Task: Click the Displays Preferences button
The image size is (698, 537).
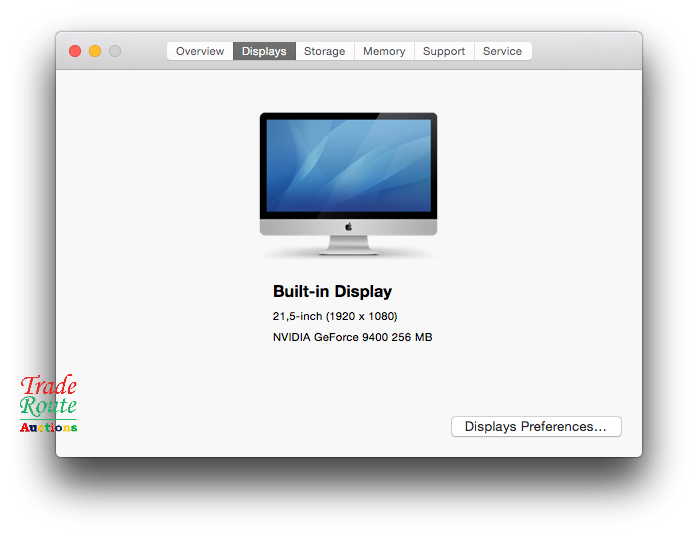Action: pyautogui.click(x=536, y=427)
